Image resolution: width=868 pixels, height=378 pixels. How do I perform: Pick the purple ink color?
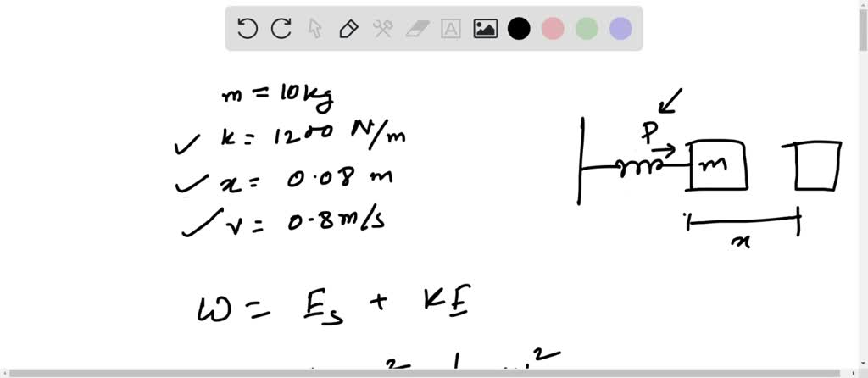pos(620,29)
